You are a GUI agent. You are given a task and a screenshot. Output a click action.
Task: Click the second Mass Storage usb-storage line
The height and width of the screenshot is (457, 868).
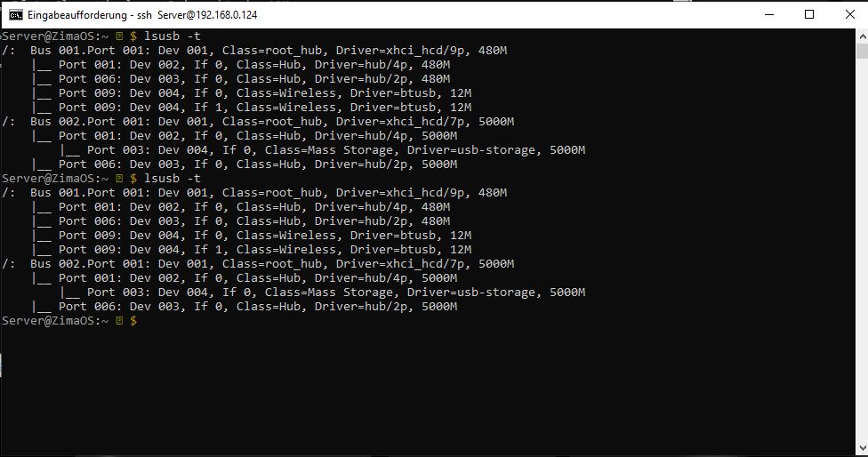[322, 293]
